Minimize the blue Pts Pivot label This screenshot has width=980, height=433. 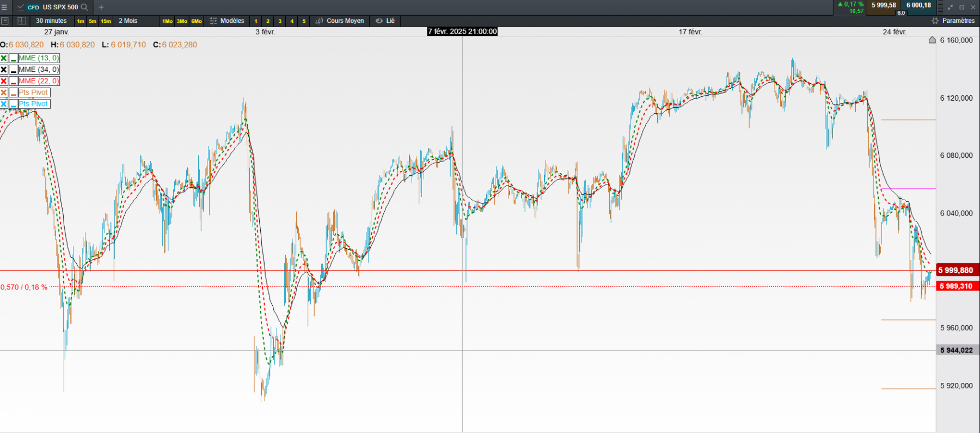tap(14, 104)
